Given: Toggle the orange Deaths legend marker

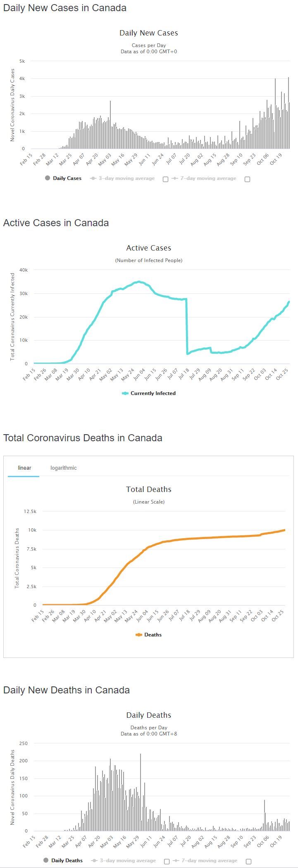Looking at the screenshot, I should coord(139,635).
